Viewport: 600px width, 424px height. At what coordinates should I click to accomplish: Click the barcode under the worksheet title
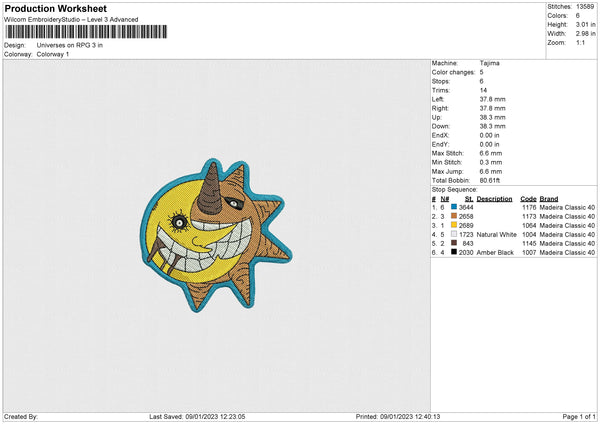click(x=85, y=33)
